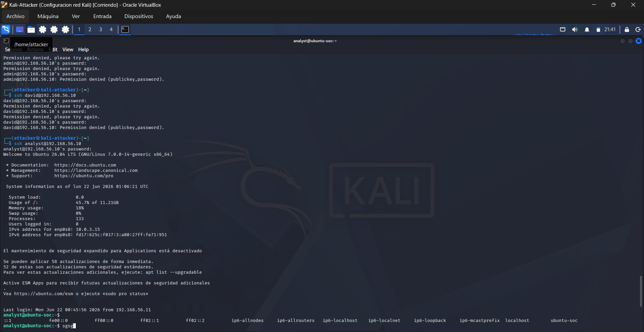Open the notifications bell icon

[x=587, y=29]
